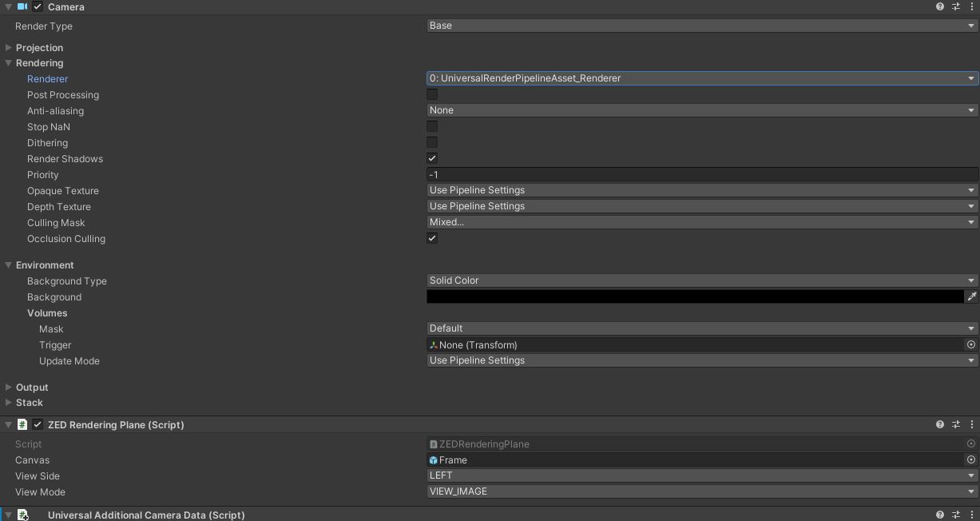The height and width of the screenshot is (521, 980).
Task: Open the Camera component options menu
Action: tap(972, 6)
